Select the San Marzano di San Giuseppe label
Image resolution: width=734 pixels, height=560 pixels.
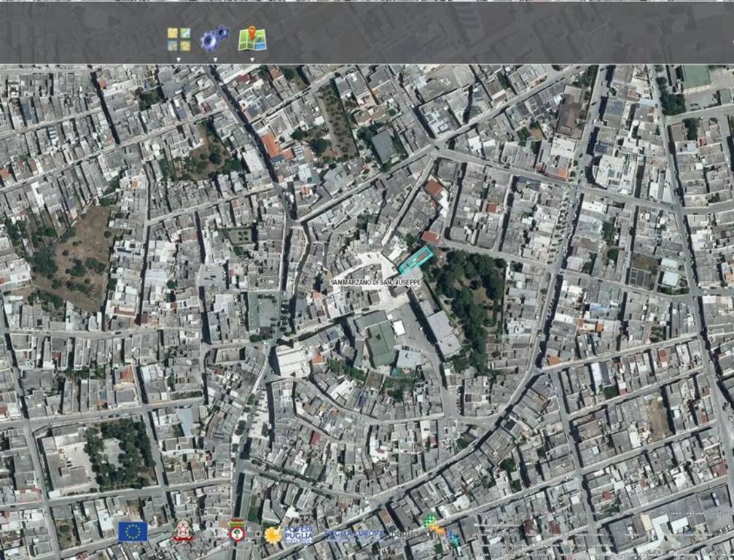point(375,282)
